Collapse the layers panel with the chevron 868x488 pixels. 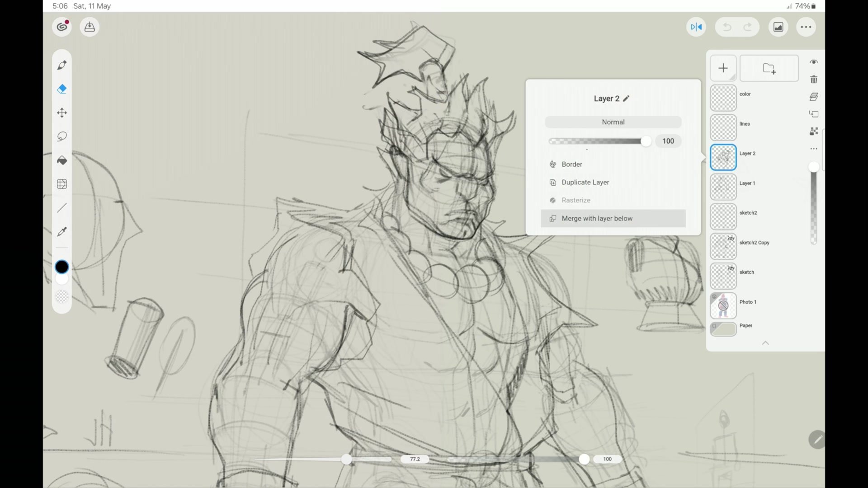coord(765,343)
